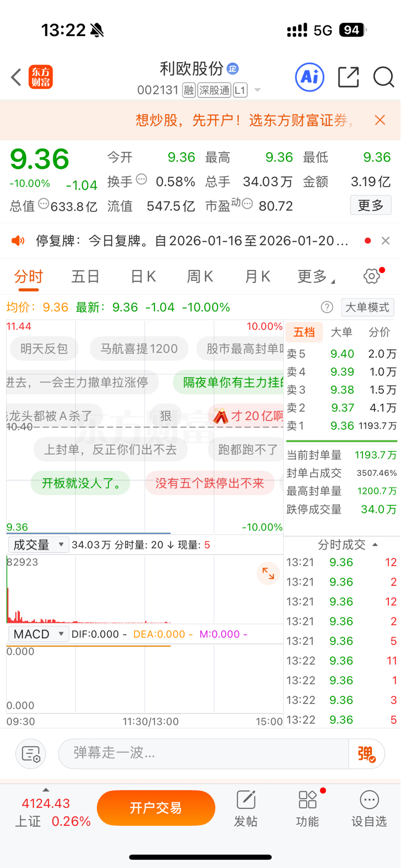Screen dimensions: 401x868
Task: Toggle 大单模式
Action: (x=368, y=307)
